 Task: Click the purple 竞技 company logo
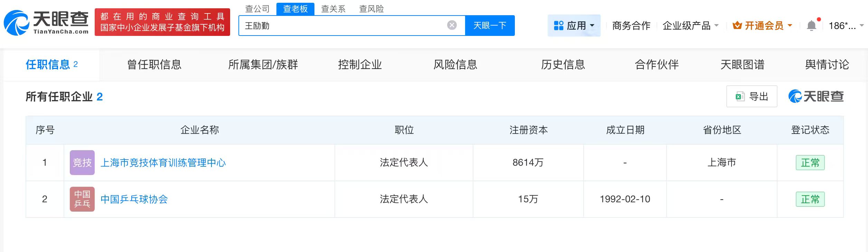tap(82, 163)
